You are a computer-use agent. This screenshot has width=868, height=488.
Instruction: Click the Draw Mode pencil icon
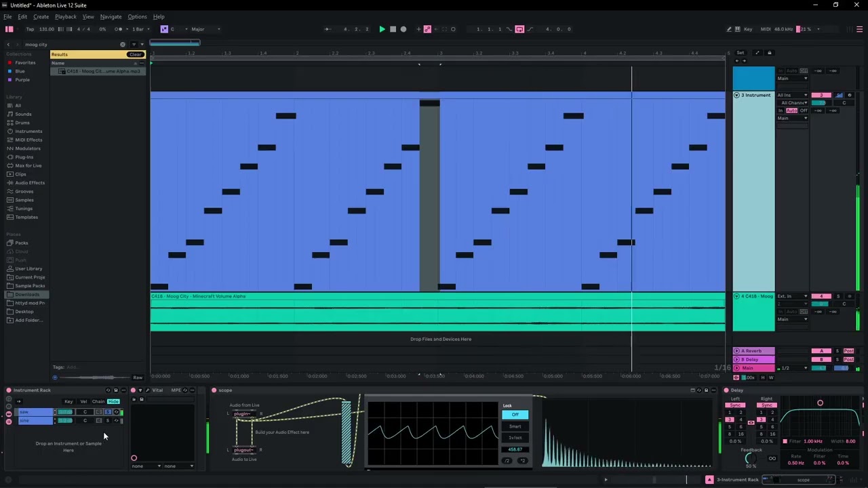[729, 29]
